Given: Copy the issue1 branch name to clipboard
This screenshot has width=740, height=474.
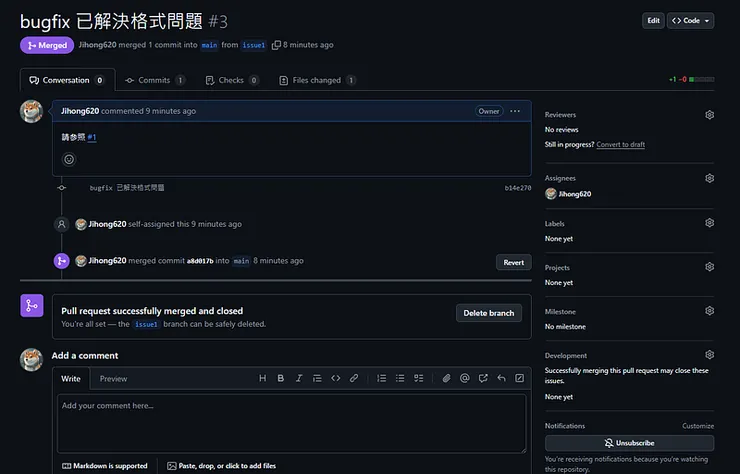Looking at the screenshot, I should [276, 45].
